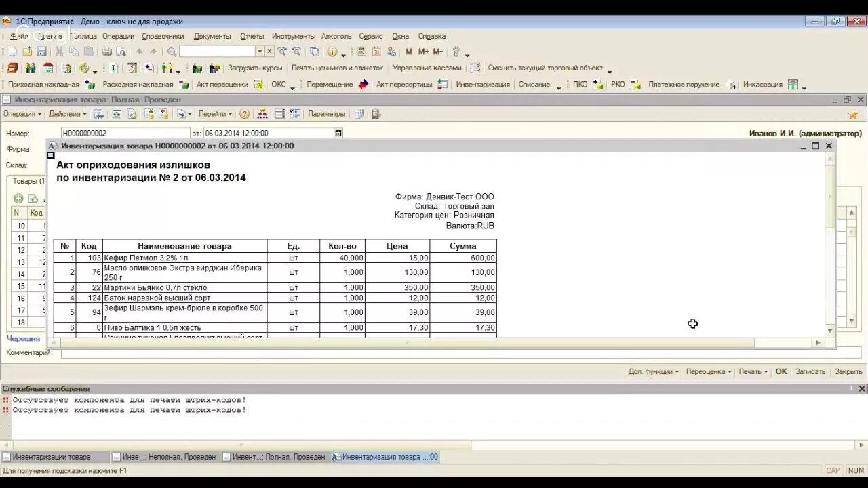Click the Print preview icon
868x488 pixels.
pyautogui.click(x=121, y=52)
